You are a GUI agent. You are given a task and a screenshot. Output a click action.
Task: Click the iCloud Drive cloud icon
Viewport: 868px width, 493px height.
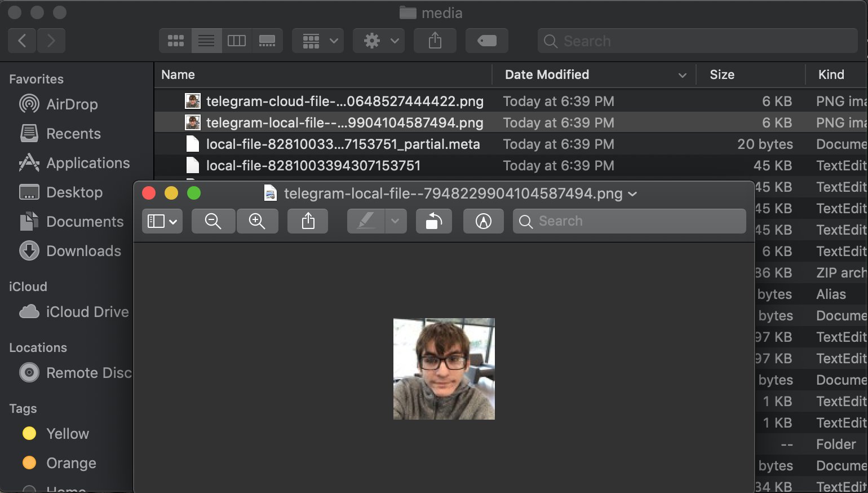(29, 312)
